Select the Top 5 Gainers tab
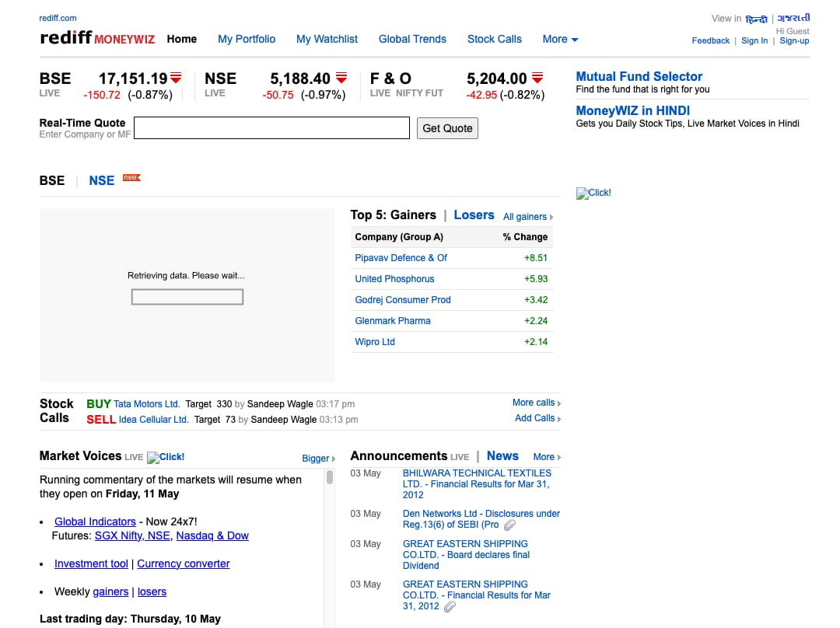Image resolution: width=840 pixels, height=628 pixels. [x=394, y=215]
